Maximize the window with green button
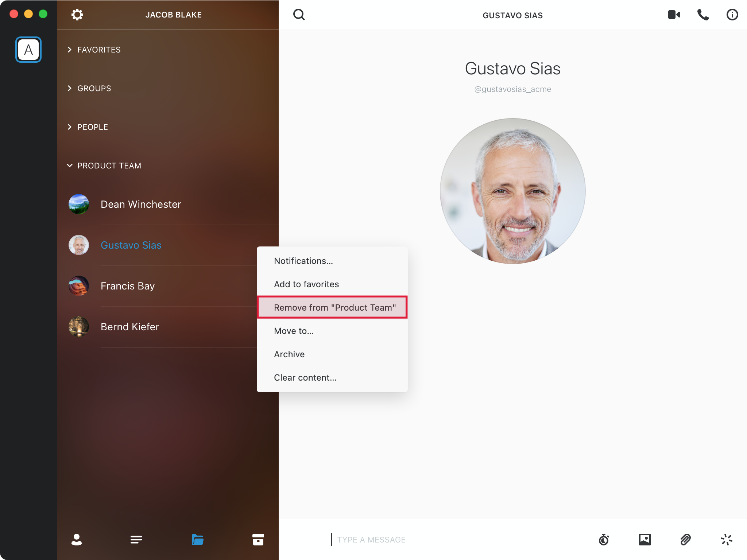Image resolution: width=747 pixels, height=560 pixels. pos(43,14)
